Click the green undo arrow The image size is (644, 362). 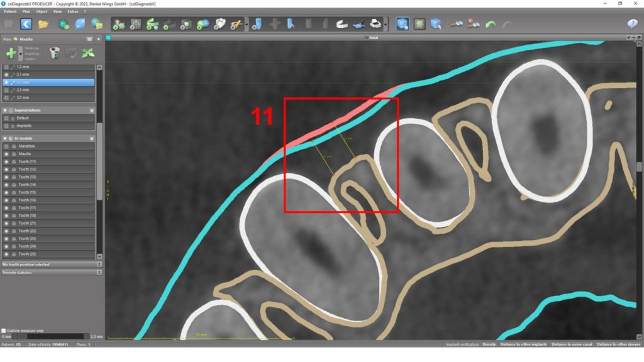click(x=491, y=25)
